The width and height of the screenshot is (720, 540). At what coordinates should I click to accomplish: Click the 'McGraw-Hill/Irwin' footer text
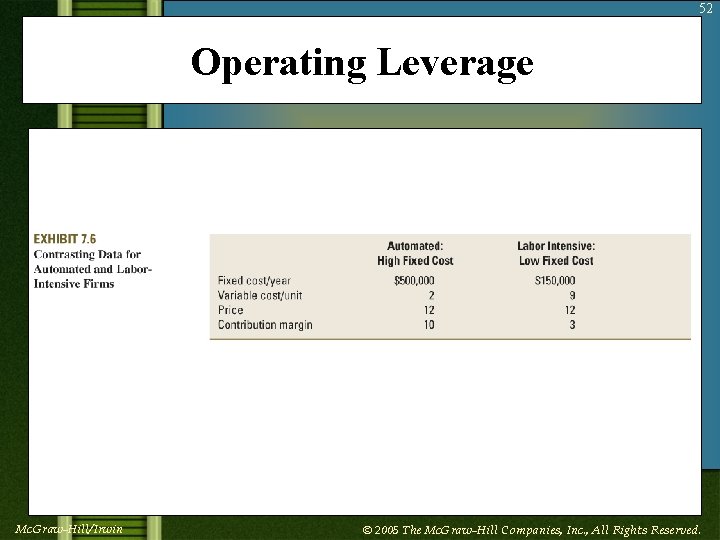pos(69,529)
